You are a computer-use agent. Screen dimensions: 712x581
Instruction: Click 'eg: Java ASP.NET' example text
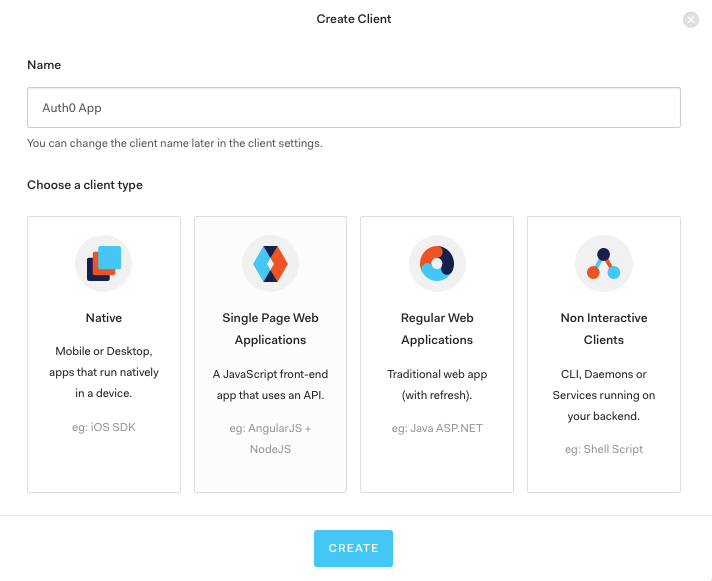[x=437, y=428]
